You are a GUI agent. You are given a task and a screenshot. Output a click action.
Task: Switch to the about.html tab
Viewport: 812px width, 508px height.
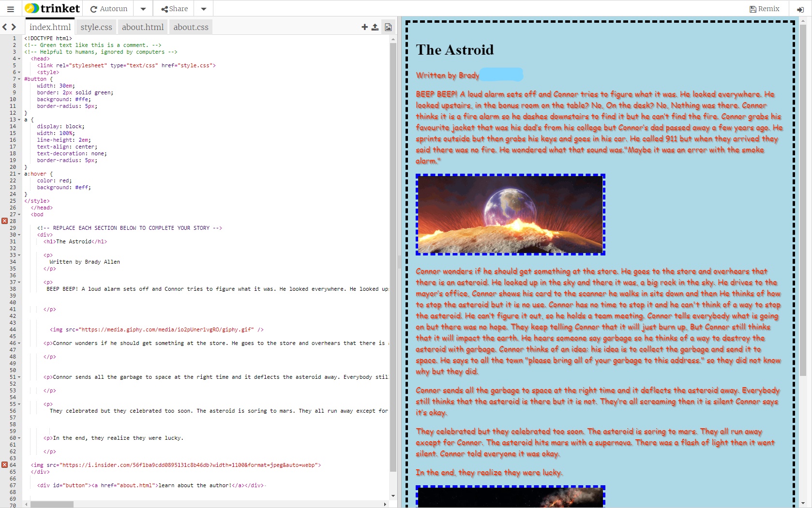click(x=143, y=27)
